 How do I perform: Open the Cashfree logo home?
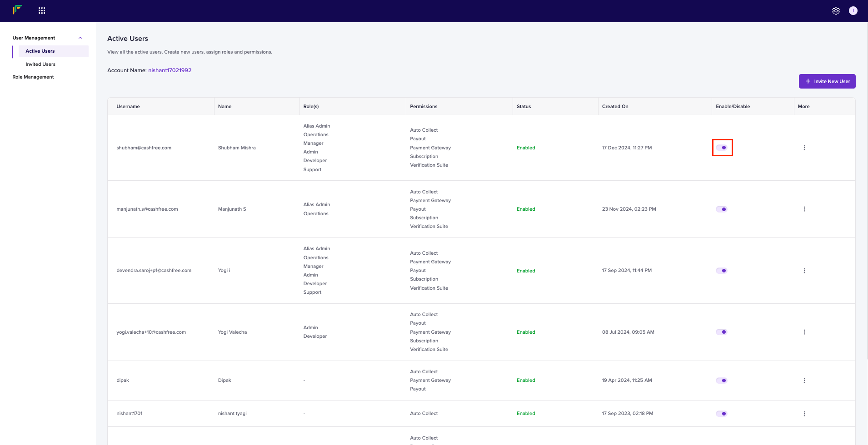coord(17,10)
